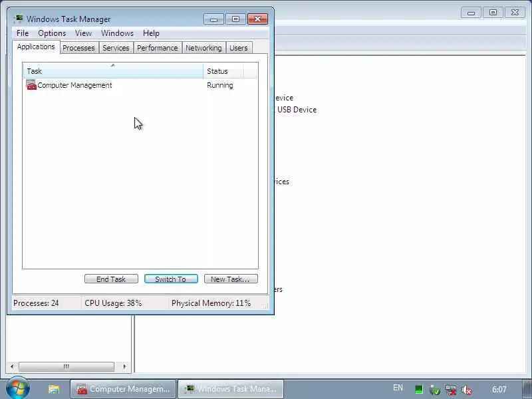The width and height of the screenshot is (532, 399).
Task: Select the Applications tab
Action: click(36, 47)
